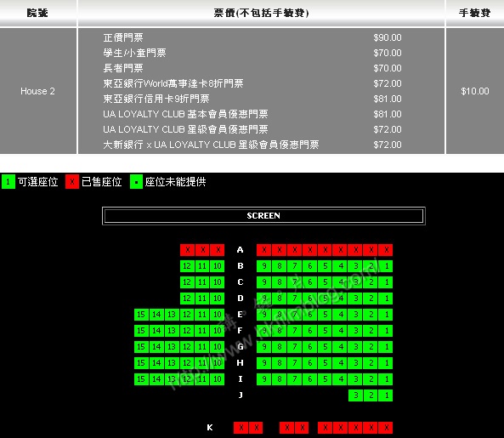Click 東亞銀行World萬事達卡8折門票 row
The width and height of the screenshot is (504, 438).
click(173, 83)
